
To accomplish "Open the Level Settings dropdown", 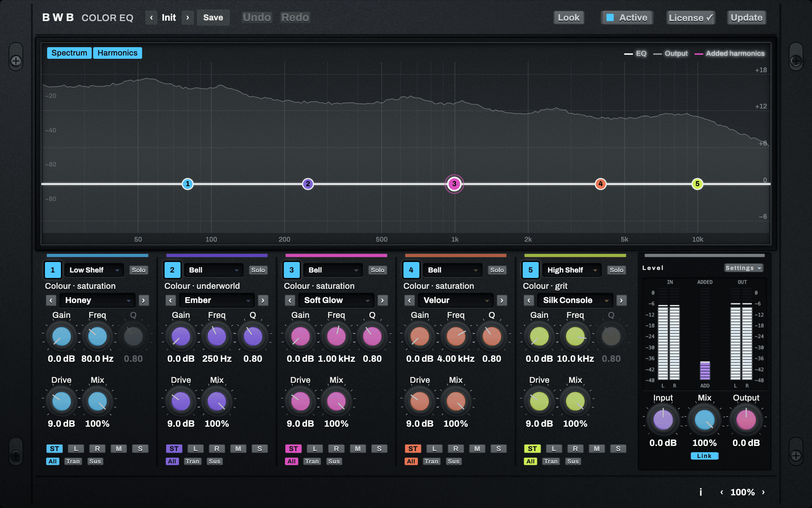I will tap(743, 268).
